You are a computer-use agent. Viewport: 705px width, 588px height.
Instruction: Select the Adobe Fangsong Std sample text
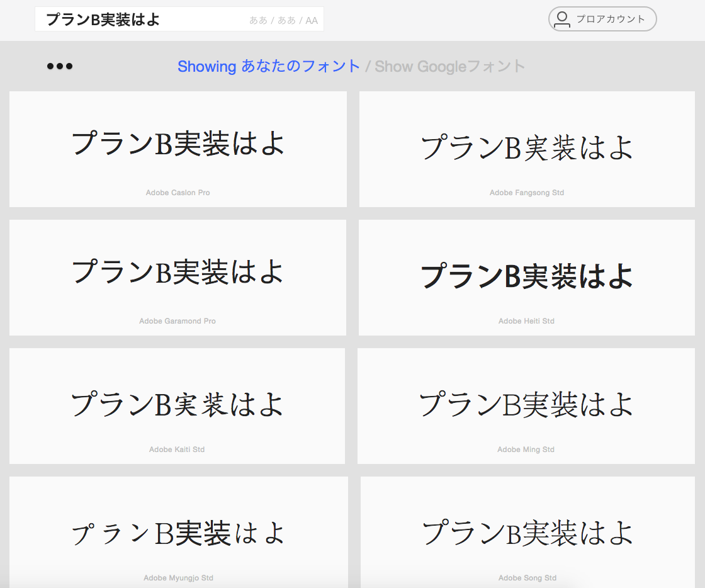527,148
